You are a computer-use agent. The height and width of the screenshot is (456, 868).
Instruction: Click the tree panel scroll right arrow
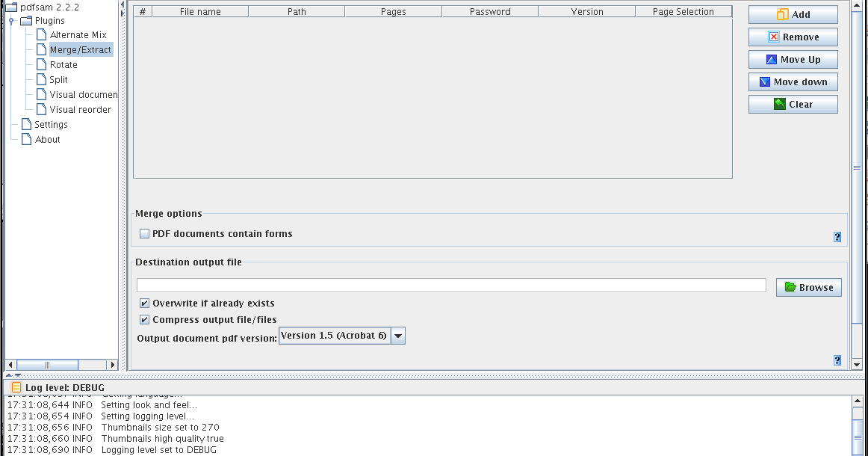tap(112, 365)
